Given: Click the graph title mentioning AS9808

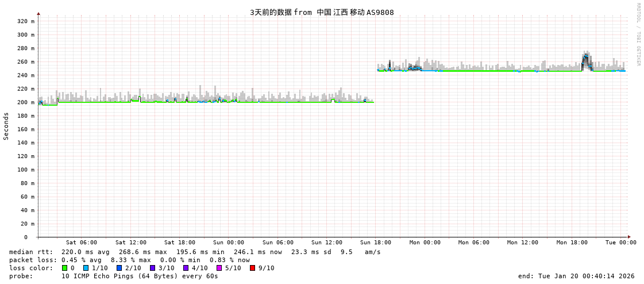Looking at the screenshot, I should pos(322,12).
